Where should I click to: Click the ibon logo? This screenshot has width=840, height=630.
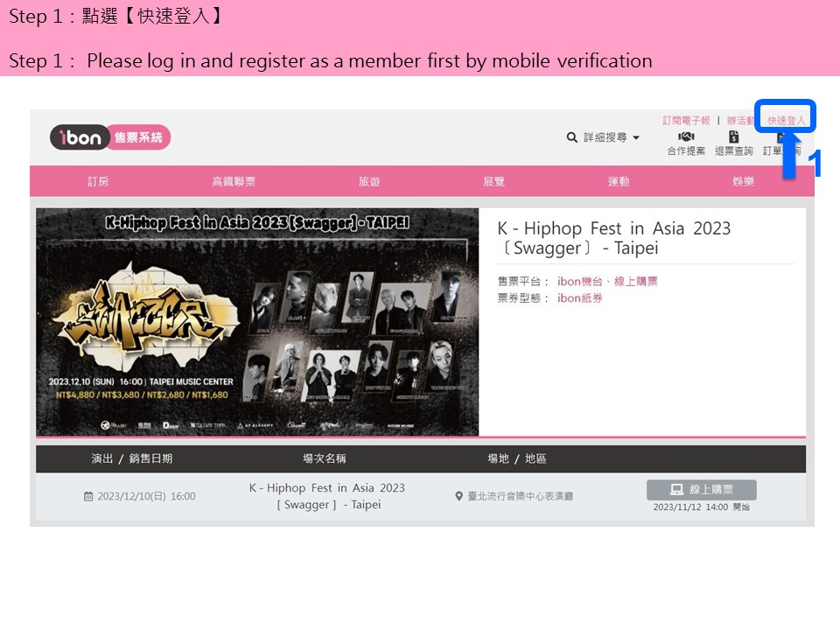coord(80,137)
